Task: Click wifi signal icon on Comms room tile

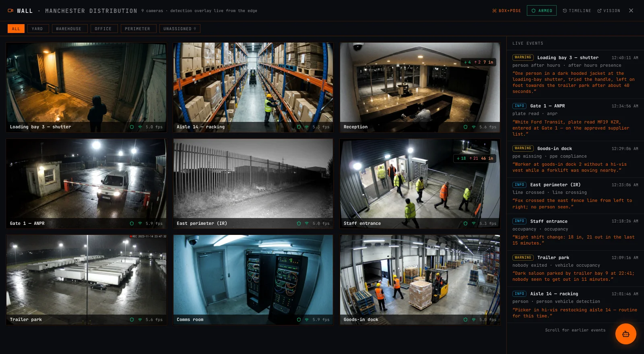Action: [307, 320]
